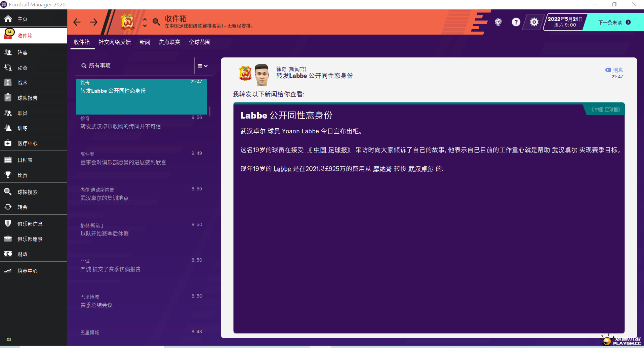The width and height of the screenshot is (644, 348).
Task: Open the world globe icon in header
Action: (x=498, y=22)
